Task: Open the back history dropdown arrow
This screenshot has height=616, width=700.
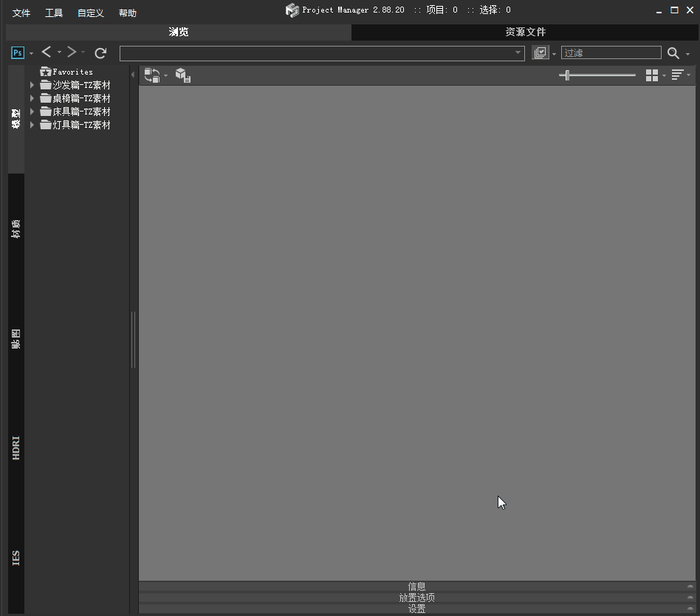Action: (x=59, y=52)
